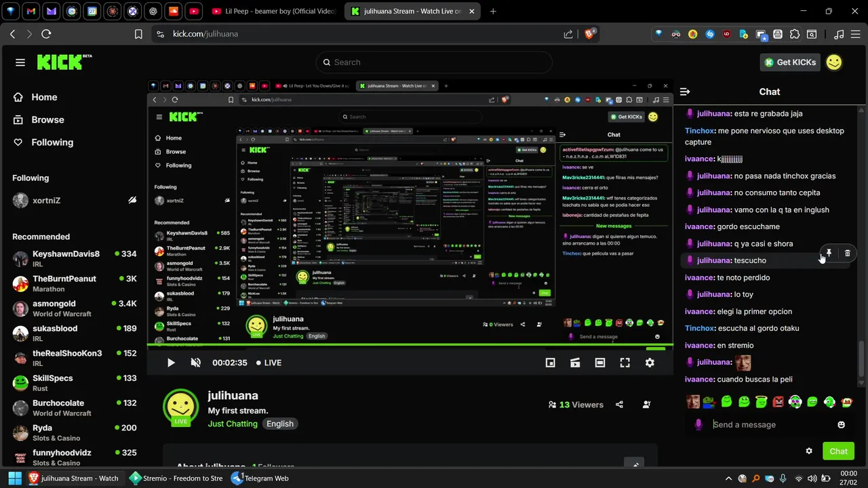Open Brave main hamburger menu
Viewport: 868px width, 488px height.
[x=856, y=34]
